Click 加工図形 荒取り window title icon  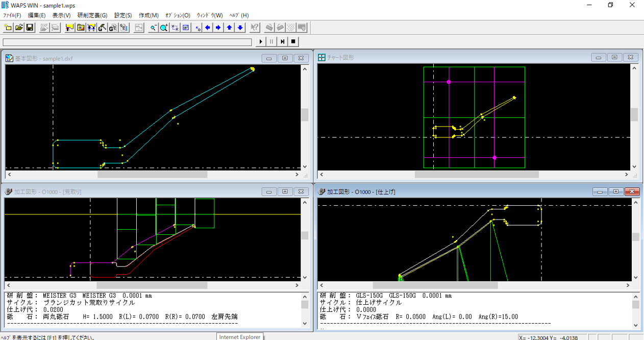[9, 192]
